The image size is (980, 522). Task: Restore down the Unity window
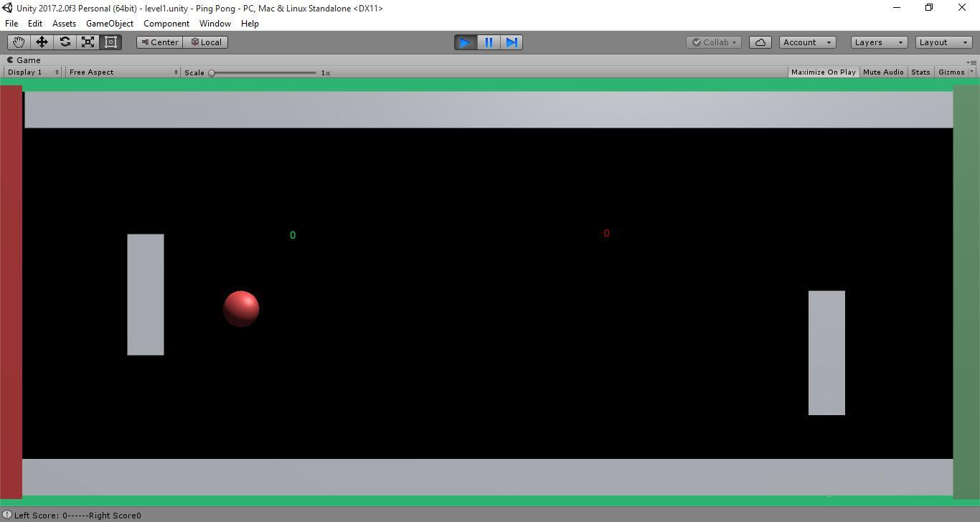point(929,8)
